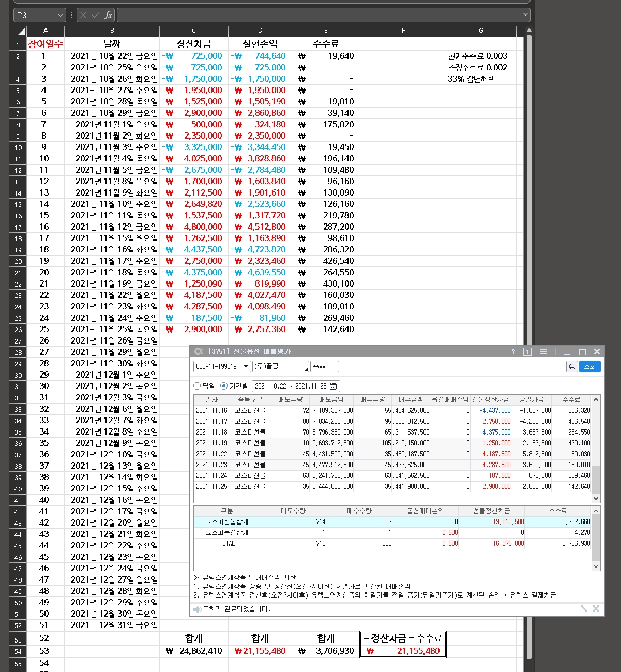The height and width of the screenshot is (672, 621).
Task: Click the formula bar confirm checkmark icon
Action: (x=95, y=15)
